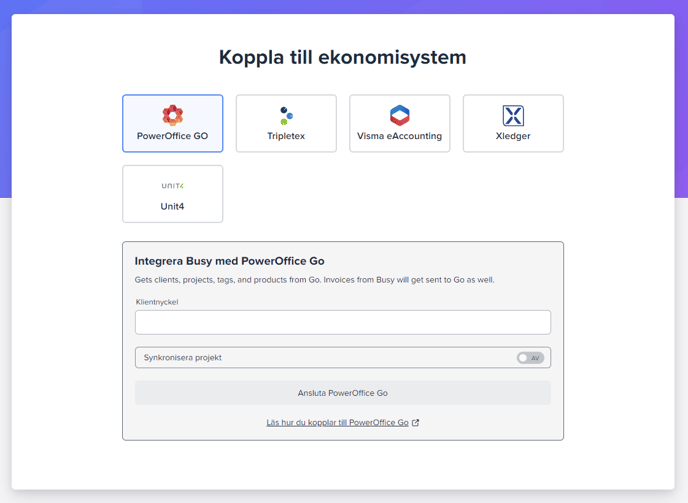Choose the Tripletex label text
This screenshot has width=688, height=503.
coord(286,136)
